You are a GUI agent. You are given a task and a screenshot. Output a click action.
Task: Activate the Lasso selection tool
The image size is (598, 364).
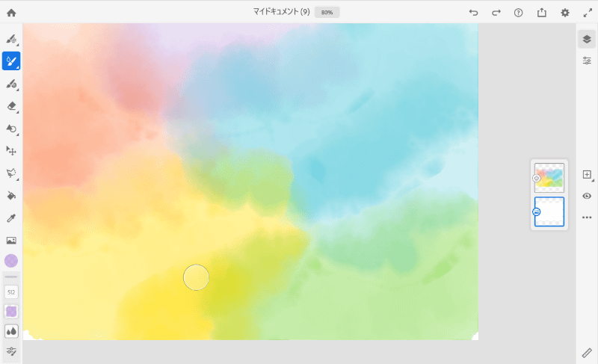[x=11, y=173]
